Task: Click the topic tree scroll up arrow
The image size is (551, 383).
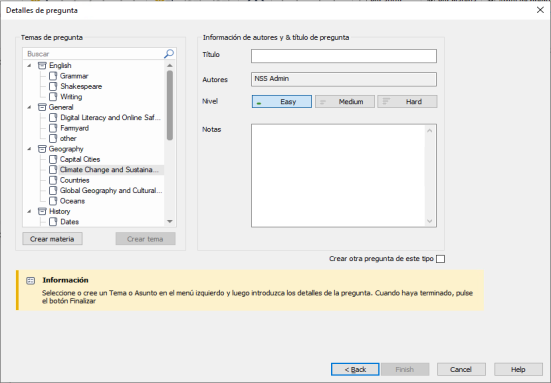Action: 170,65
